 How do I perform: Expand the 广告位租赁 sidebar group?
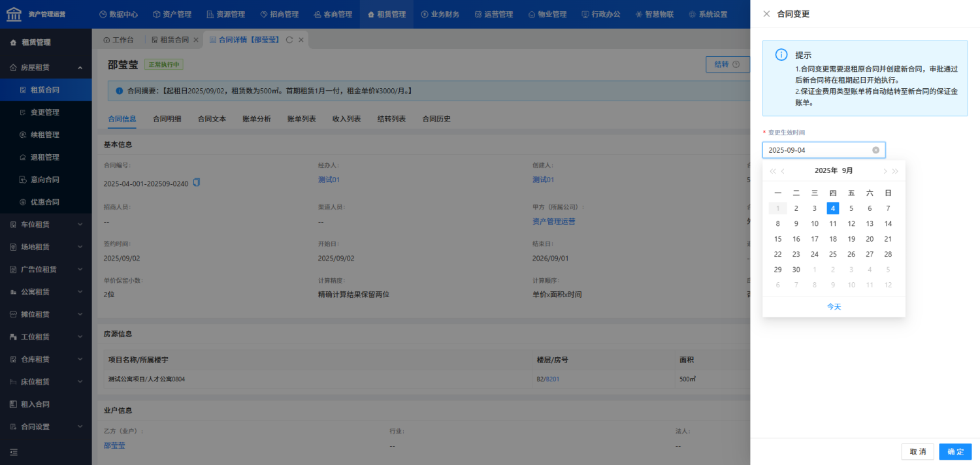(x=46, y=269)
